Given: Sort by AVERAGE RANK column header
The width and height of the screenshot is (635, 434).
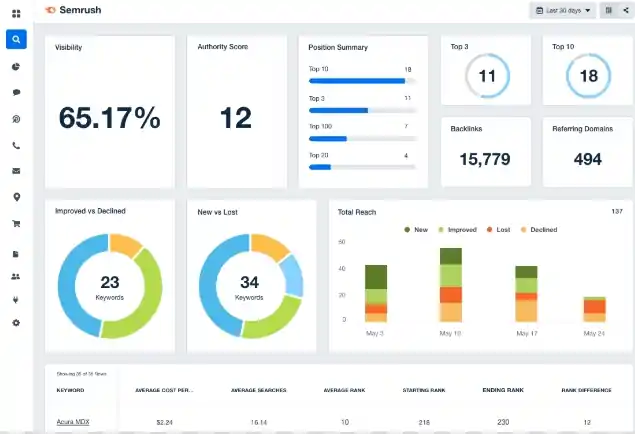Looking at the screenshot, I should pyautogui.click(x=345, y=390).
